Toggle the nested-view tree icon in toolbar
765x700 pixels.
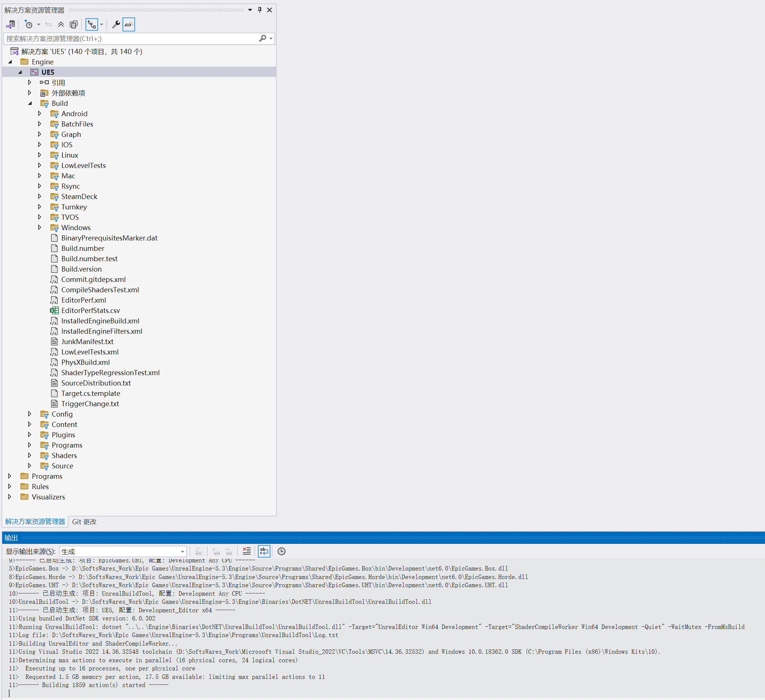click(x=92, y=25)
